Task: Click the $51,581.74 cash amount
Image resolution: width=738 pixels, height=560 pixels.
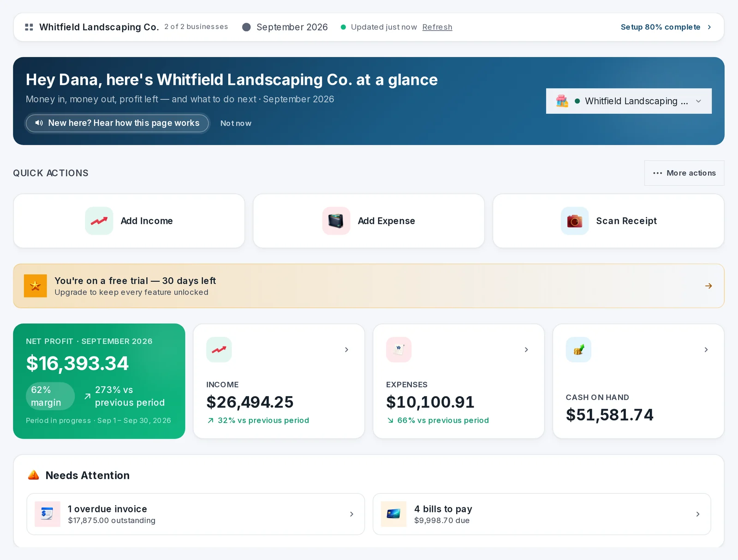Action: click(610, 415)
